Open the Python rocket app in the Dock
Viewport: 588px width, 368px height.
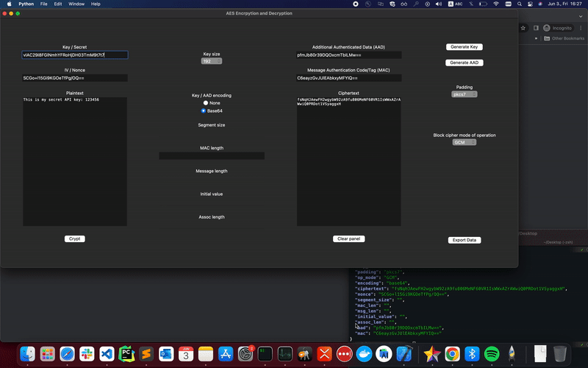512,354
